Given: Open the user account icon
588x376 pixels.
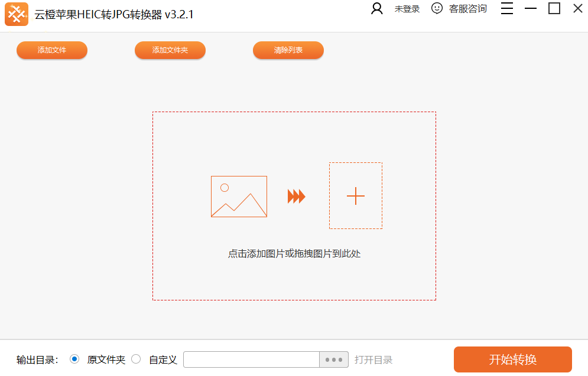Looking at the screenshot, I should 376,9.
